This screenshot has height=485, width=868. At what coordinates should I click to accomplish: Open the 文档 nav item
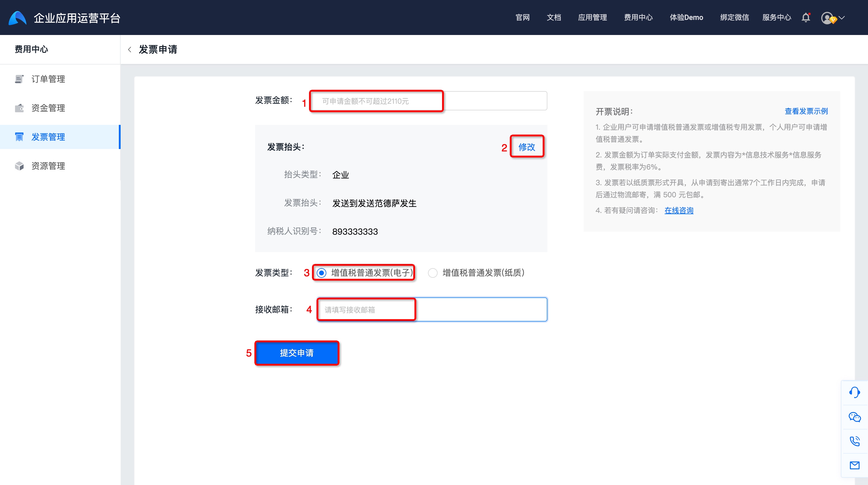pos(554,17)
